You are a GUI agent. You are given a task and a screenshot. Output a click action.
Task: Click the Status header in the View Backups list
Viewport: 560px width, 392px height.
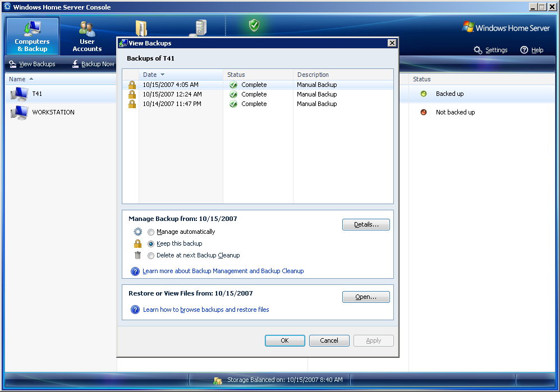(258, 75)
